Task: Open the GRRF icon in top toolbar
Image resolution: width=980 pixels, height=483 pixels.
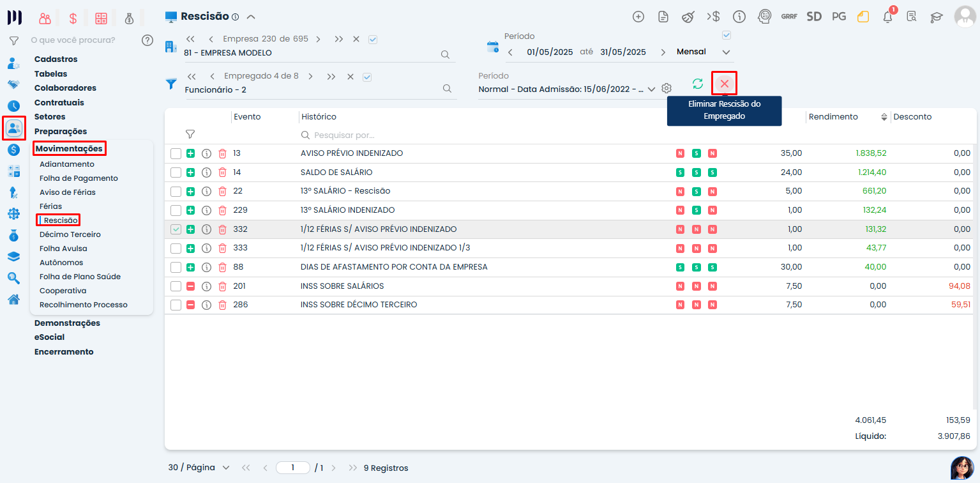Action: point(788,17)
